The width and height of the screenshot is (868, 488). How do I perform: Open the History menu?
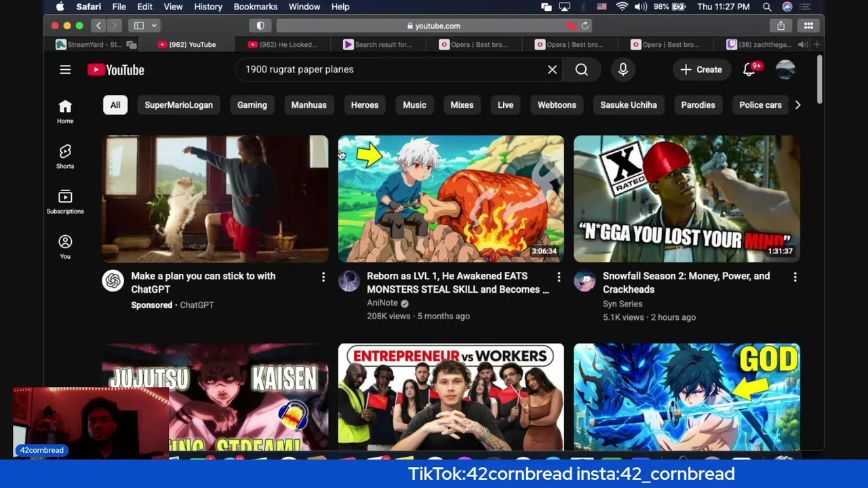coord(208,7)
